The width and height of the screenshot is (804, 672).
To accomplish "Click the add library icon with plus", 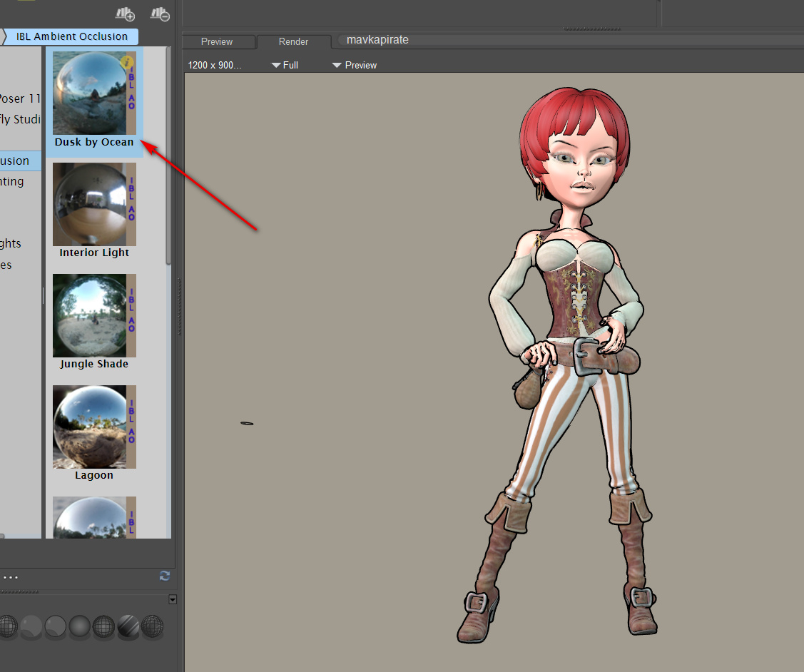I will click(x=125, y=14).
